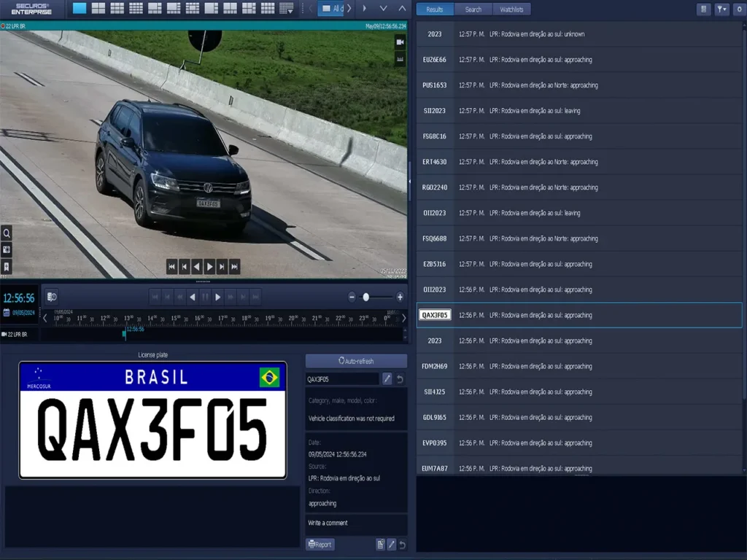The image size is (747, 560).
Task: Open the results filter dropdown
Action: [x=721, y=9]
